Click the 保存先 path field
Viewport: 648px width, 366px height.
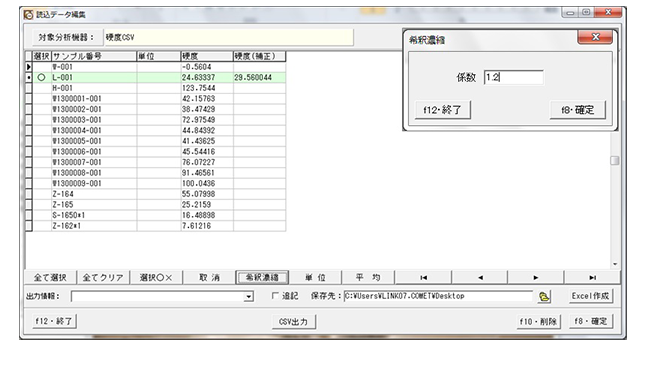click(x=438, y=296)
